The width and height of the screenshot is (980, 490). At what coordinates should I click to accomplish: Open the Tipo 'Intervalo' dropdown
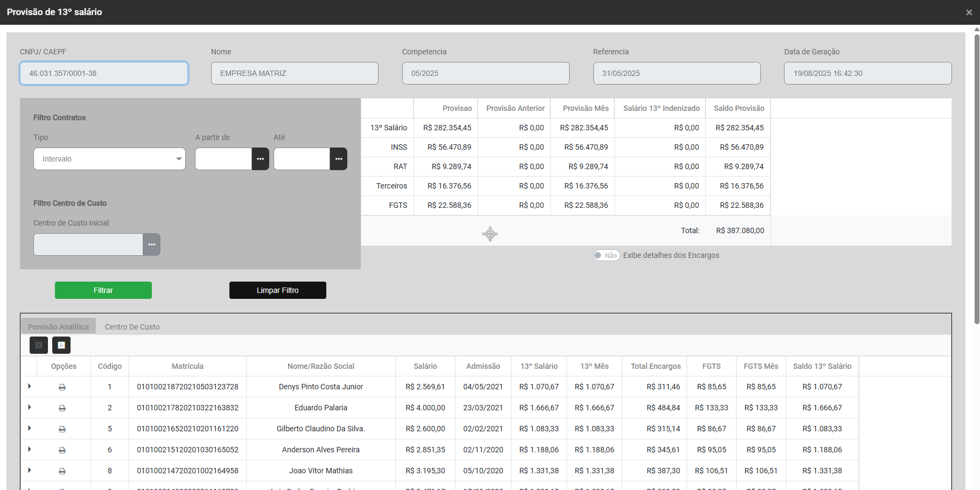(109, 159)
